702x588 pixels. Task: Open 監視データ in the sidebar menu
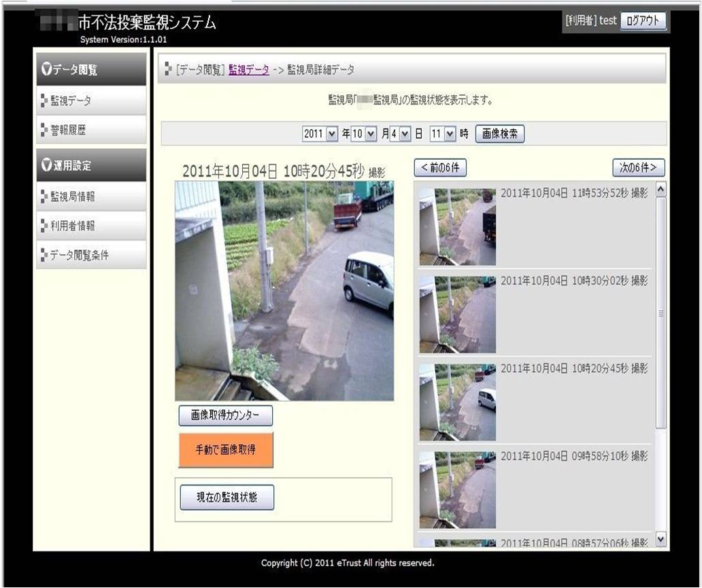(x=91, y=101)
